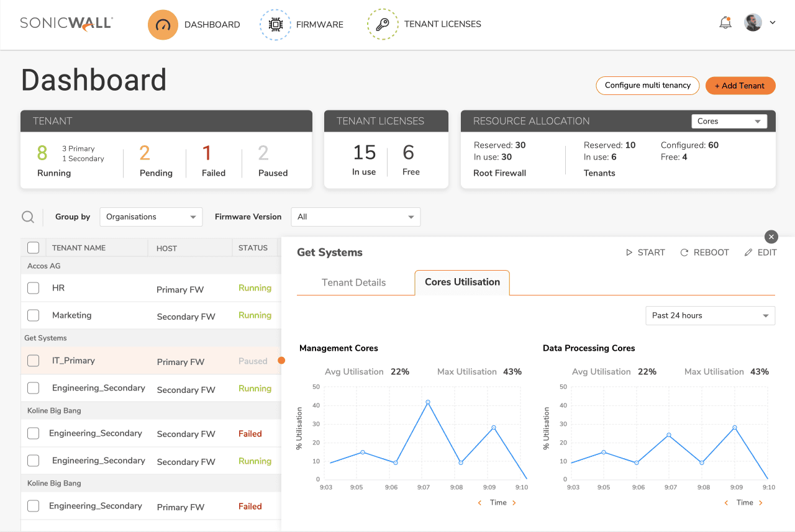Sort by STATUS column header
The height and width of the screenshot is (532, 795).
pyautogui.click(x=253, y=248)
